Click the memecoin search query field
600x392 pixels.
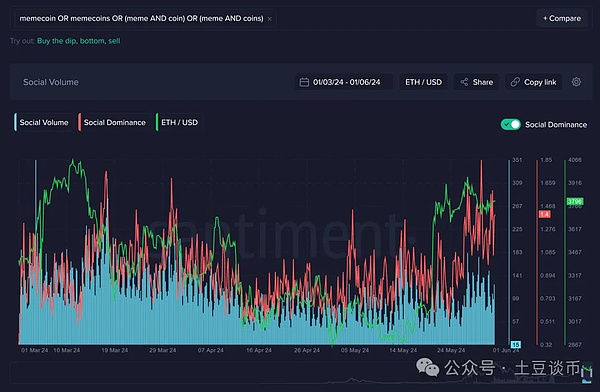pos(145,18)
